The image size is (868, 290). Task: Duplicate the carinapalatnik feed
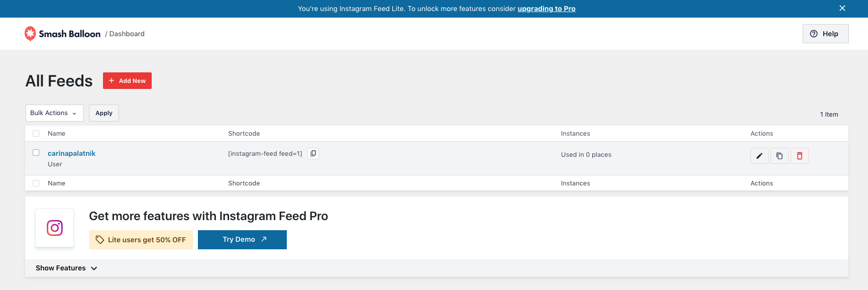[x=779, y=156]
